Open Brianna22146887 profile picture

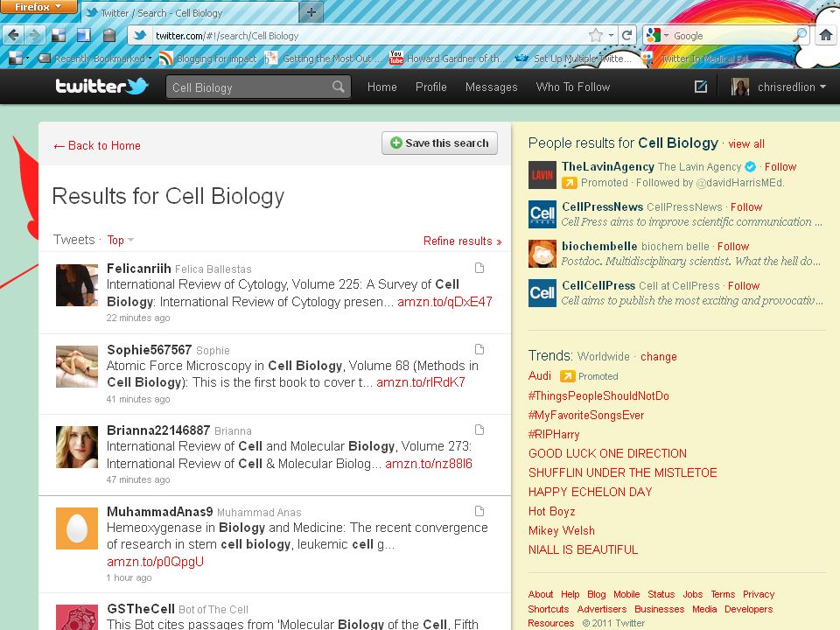click(x=77, y=447)
